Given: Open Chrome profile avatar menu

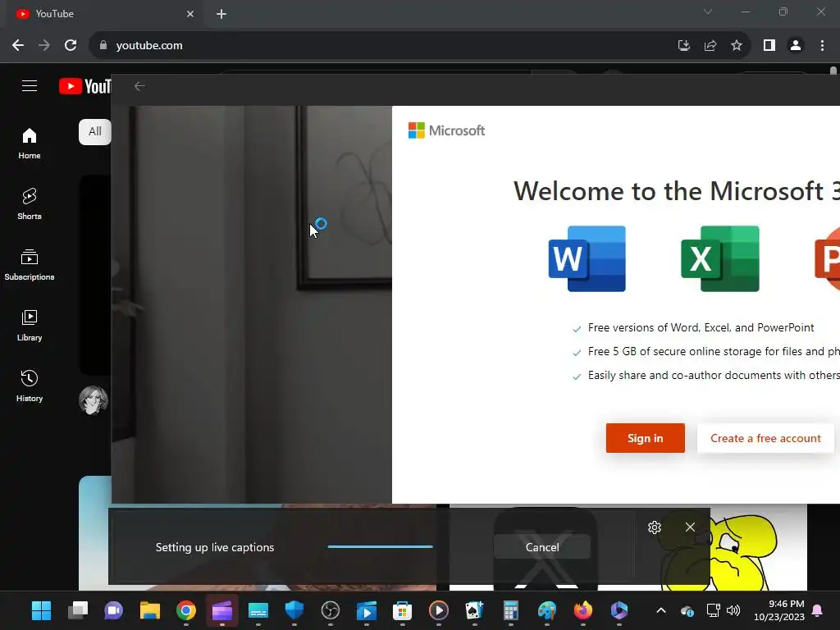Looking at the screenshot, I should tap(796, 46).
